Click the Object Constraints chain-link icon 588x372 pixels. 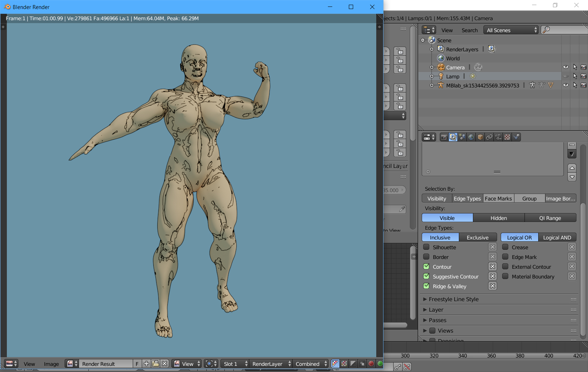click(489, 137)
